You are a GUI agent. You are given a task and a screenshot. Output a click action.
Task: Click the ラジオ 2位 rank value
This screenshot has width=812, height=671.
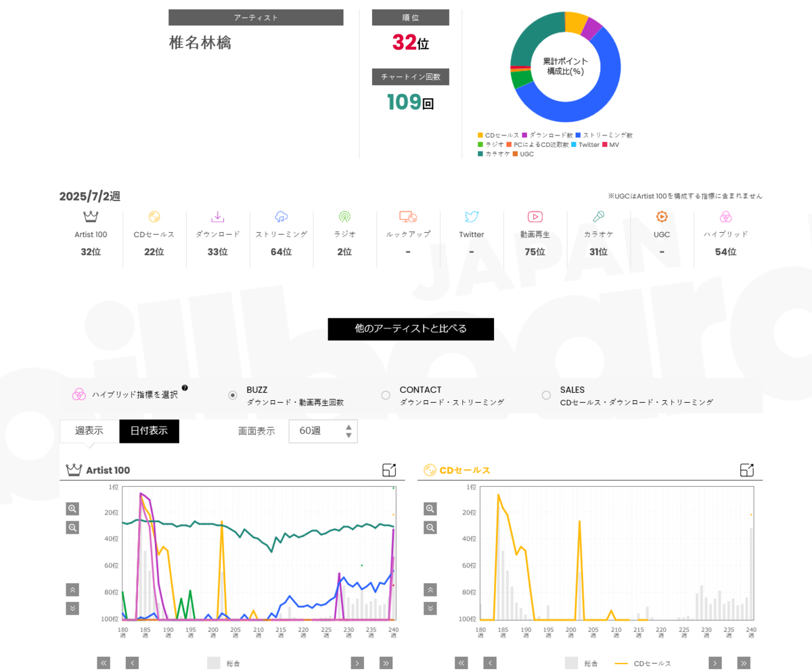pos(344,252)
